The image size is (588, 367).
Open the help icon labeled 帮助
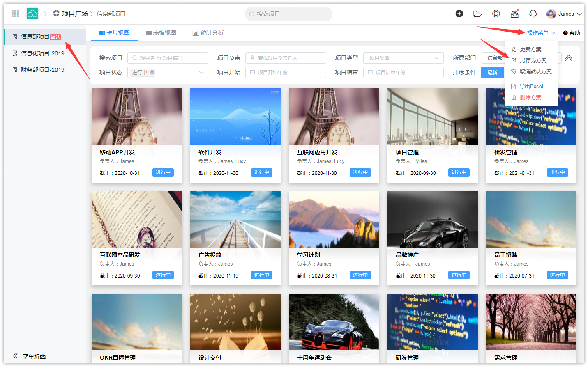click(565, 33)
